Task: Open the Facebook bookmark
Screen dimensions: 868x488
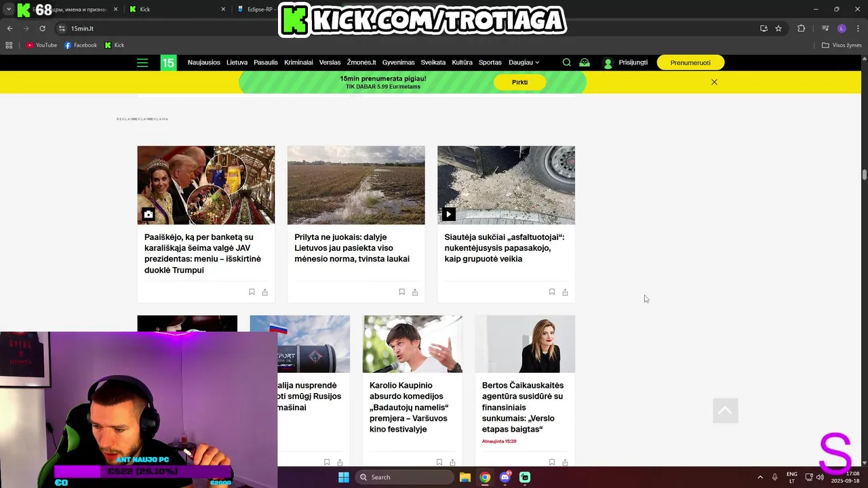Action: pos(81,45)
